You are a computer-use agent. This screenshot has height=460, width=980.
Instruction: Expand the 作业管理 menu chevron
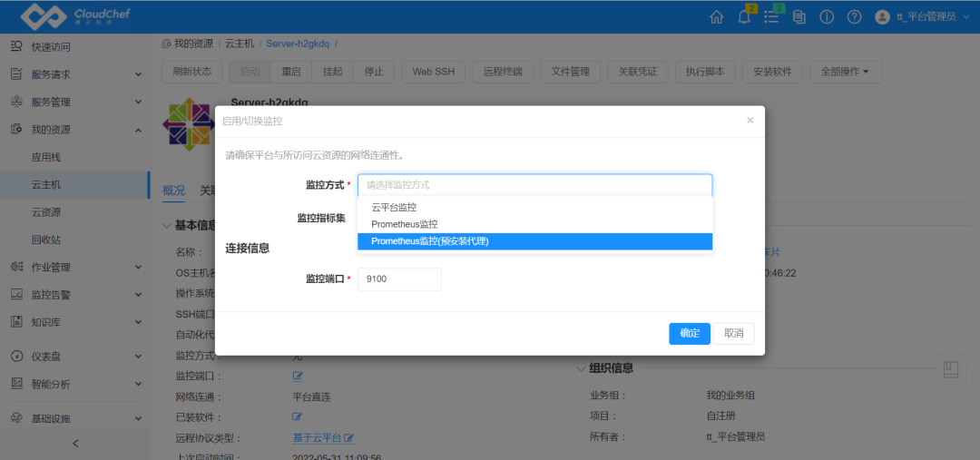pyautogui.click(x=138, y=268)
